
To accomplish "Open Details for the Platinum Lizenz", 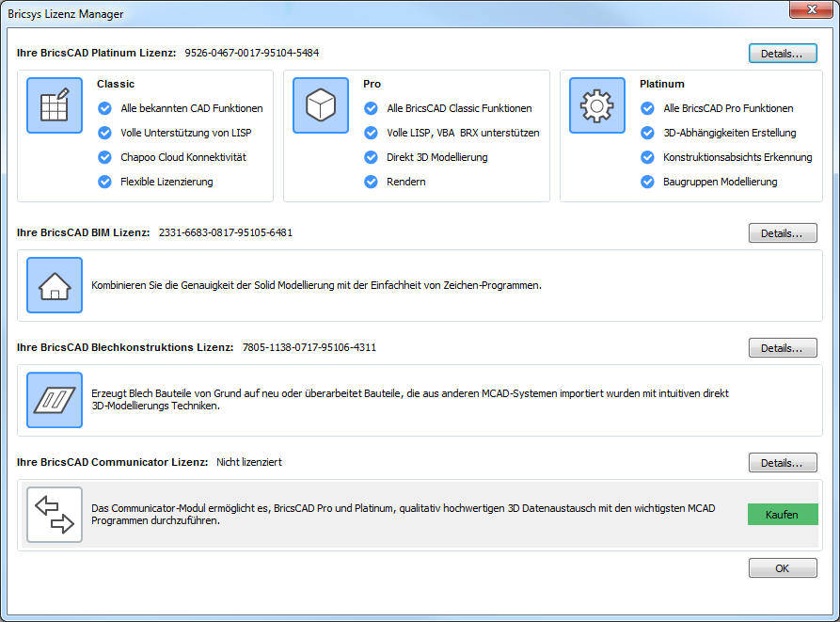I will [x=783, y=54].
